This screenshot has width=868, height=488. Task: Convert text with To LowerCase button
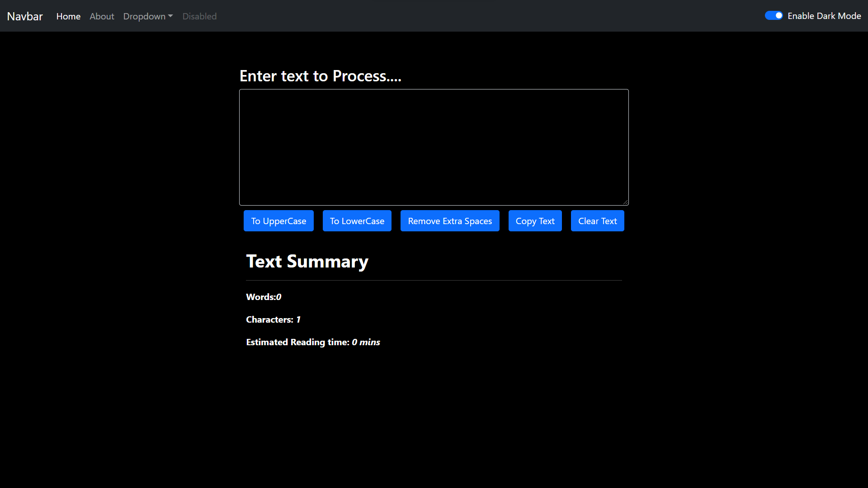pyautogui.click(x=357, y=221)
